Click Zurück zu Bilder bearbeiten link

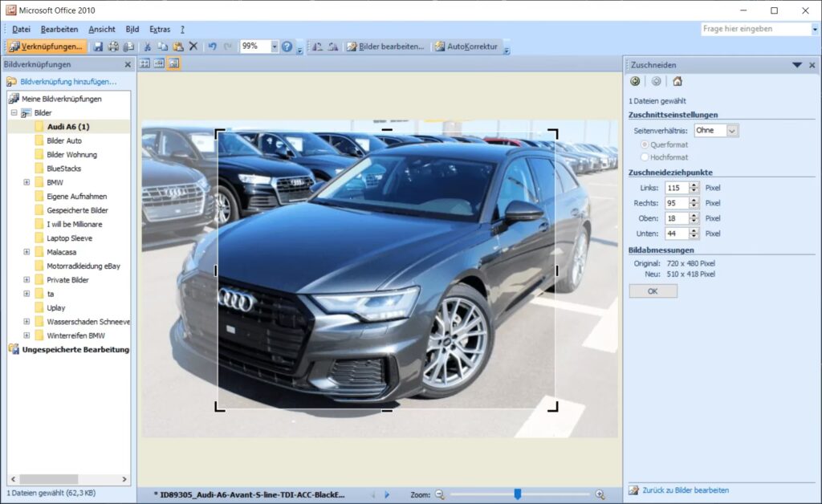click(x=684, y=490)
